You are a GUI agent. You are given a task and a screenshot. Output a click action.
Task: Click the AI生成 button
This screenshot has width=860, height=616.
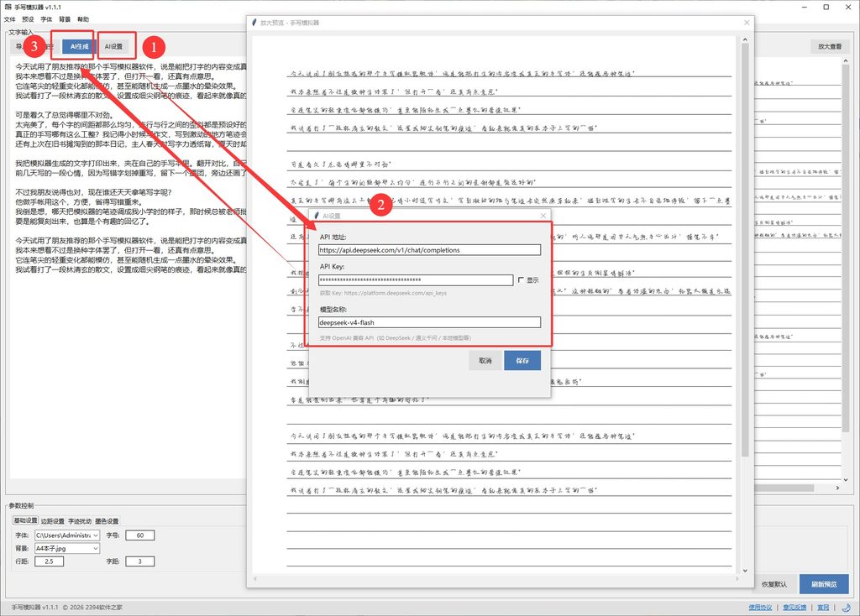[79, 47]
